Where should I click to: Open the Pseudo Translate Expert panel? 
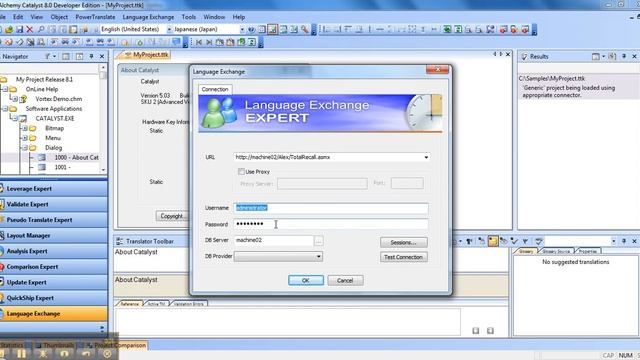tap(53, 220)
